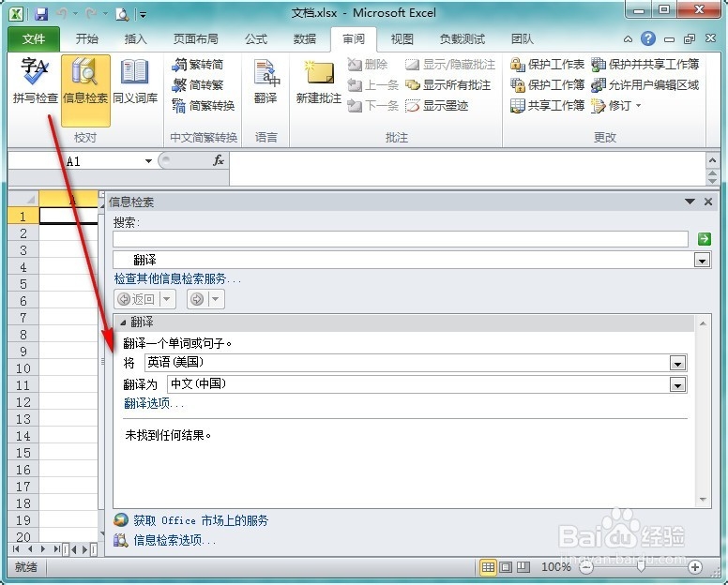Image resolution: width=728 pixels, height=585 pixels.
Task: Click the 返回 back button
Action: (x=137, y=299)
